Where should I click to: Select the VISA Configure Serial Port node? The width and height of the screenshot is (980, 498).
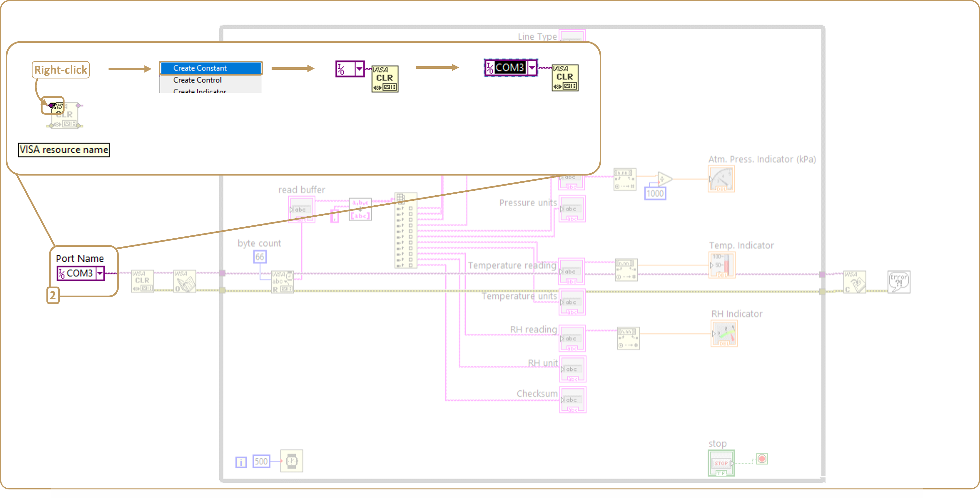tap(185, 281)
